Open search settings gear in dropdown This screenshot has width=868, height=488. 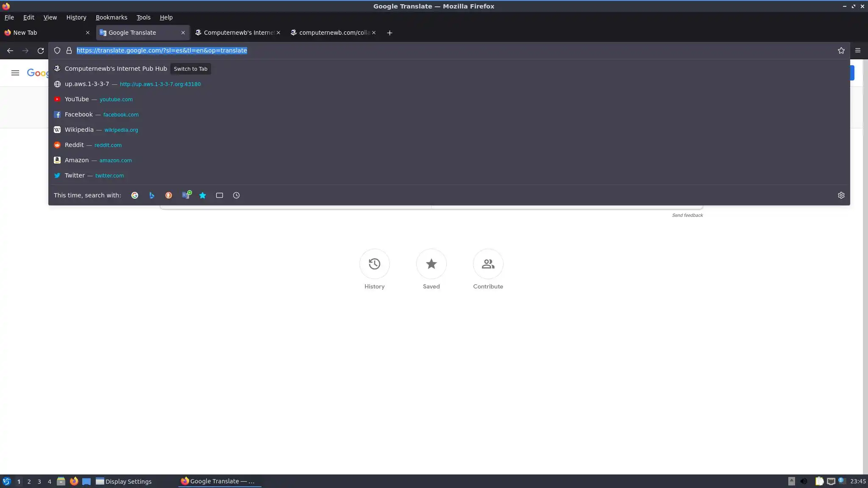point(841,195)
